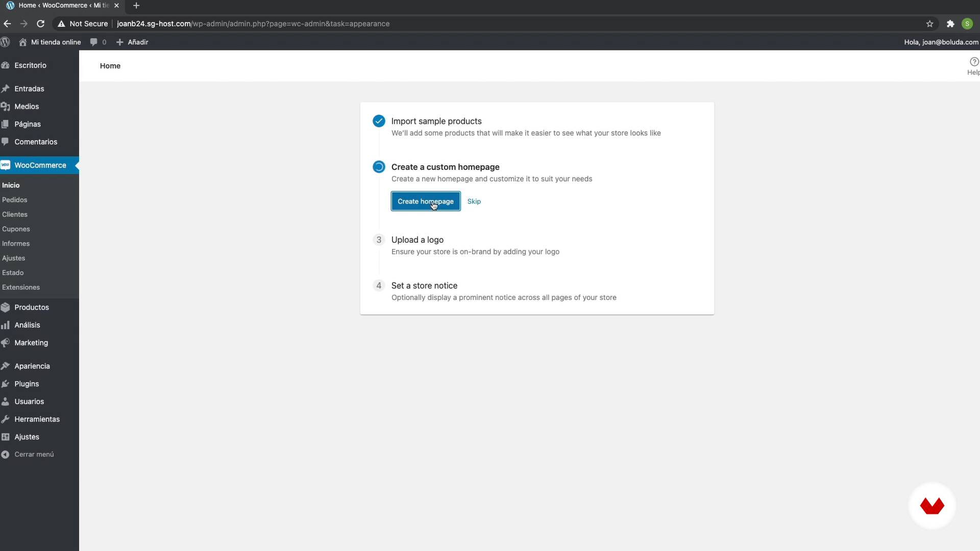The image size is (980, 551).
Task: Open the Marketing menu
Action: [x=31, y=342]
